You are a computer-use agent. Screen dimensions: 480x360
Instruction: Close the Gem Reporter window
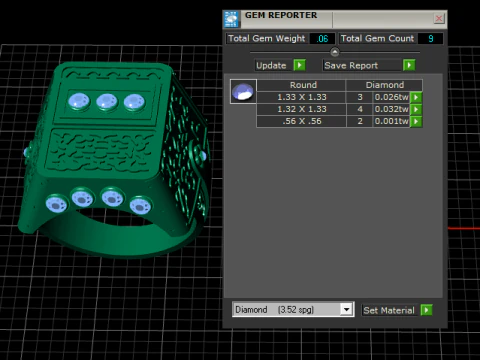(439, 18)
